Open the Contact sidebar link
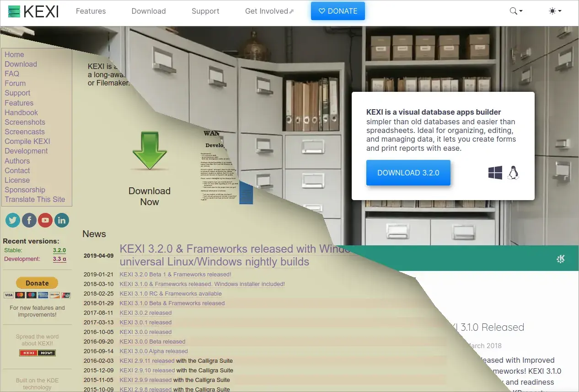 pyautogui.click(x=17, y=170)
